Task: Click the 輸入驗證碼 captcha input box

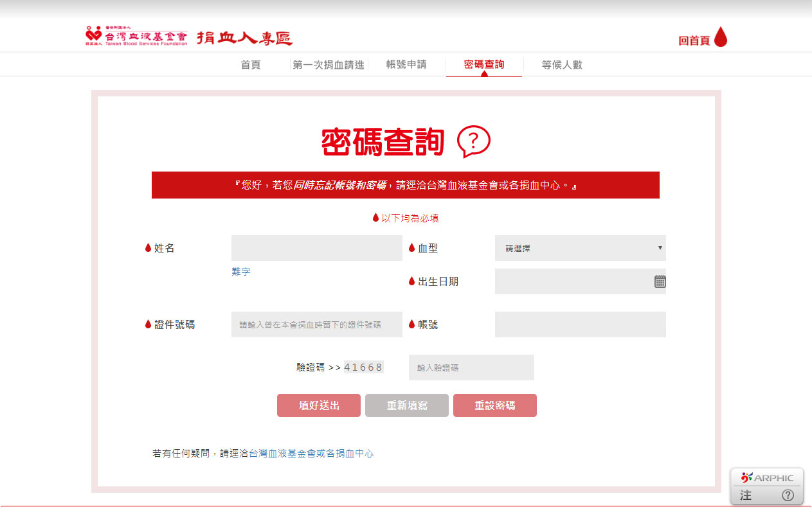Action: tap(471, 368)
